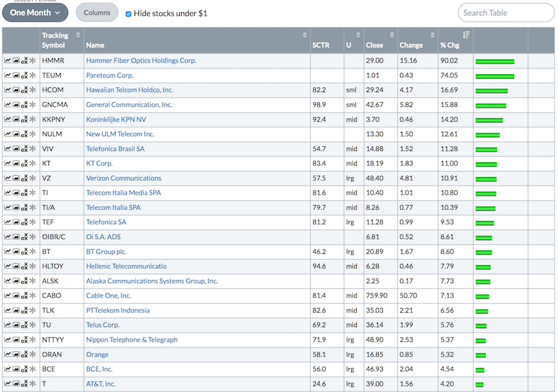Open the SharpChart line icon for CABO
The width and height of the screenshot is (558, 392).
coord(7,296)
